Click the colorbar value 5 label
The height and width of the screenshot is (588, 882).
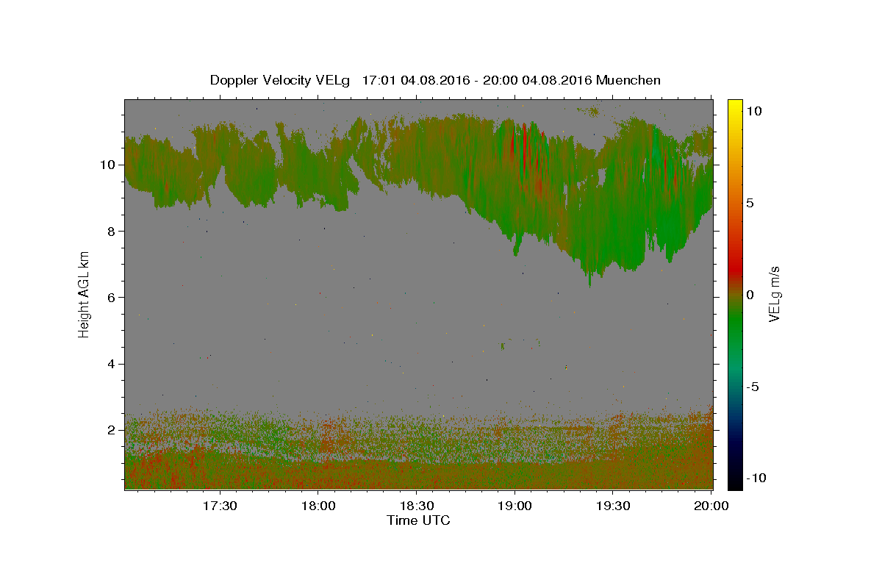(750, 203)
